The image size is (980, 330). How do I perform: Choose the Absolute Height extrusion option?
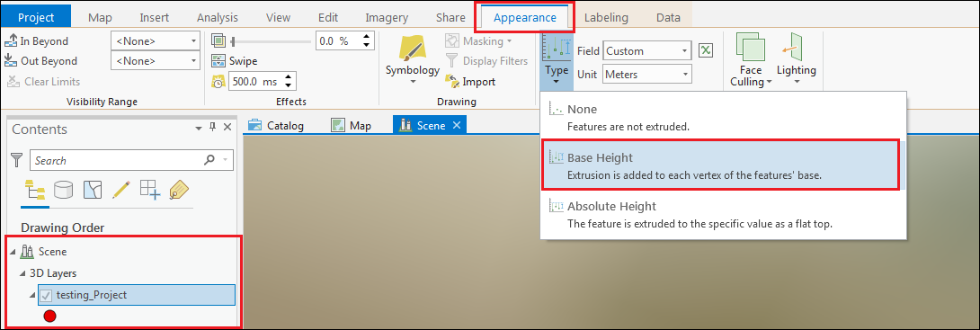[723, 214]
